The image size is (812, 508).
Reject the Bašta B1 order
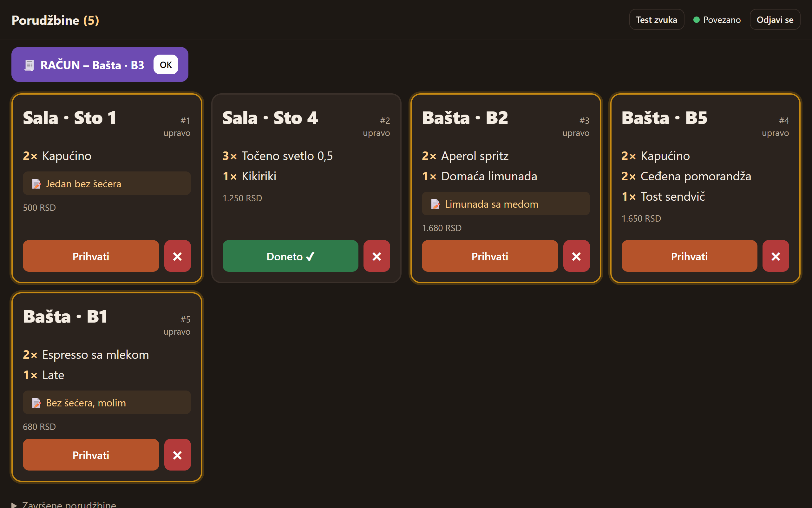tap(177, 455)
